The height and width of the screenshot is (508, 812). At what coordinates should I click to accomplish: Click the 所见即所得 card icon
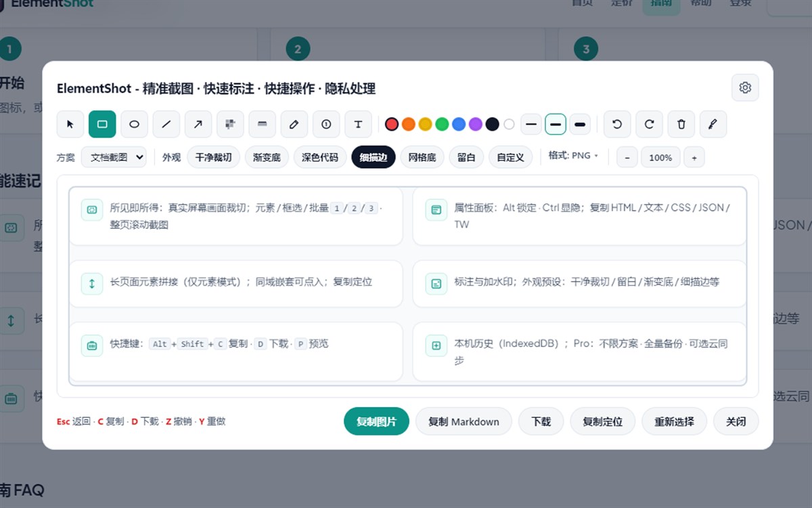point(92,209)
